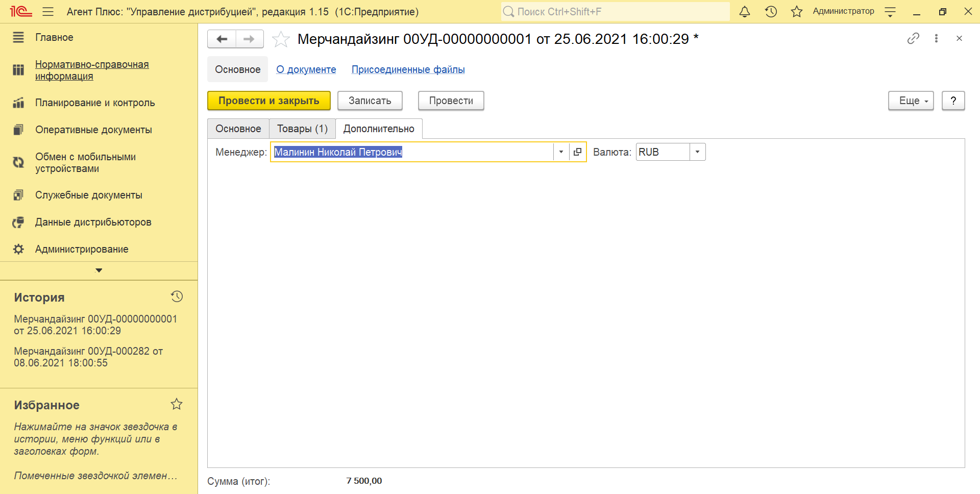Add document to favorites with star
Viewport: 980px width, 494px height.
point(281,39)
